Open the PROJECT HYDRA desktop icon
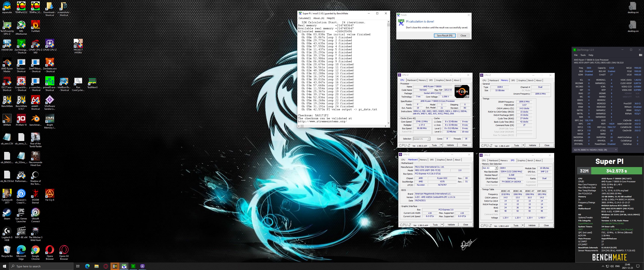The height and width of the screenshot is (270, 644). (x=78, y=46)
